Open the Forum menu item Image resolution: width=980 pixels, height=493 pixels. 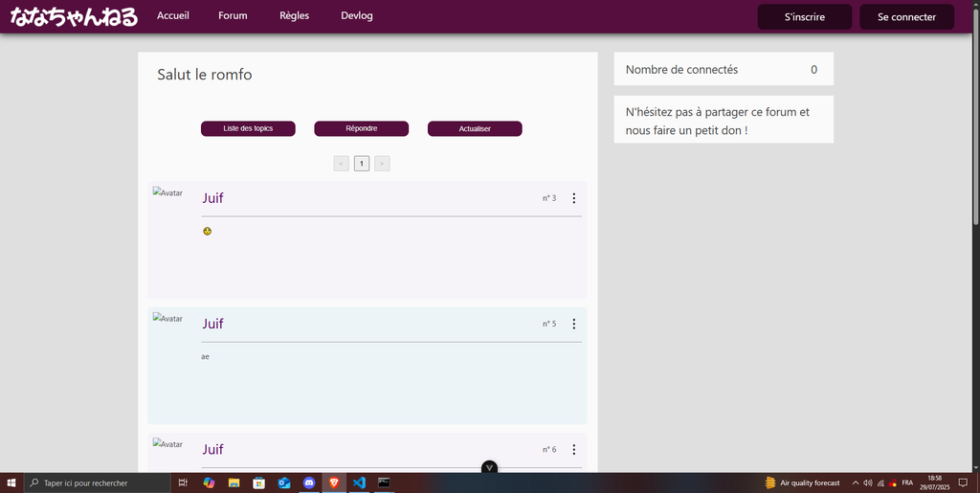point(233,16)
